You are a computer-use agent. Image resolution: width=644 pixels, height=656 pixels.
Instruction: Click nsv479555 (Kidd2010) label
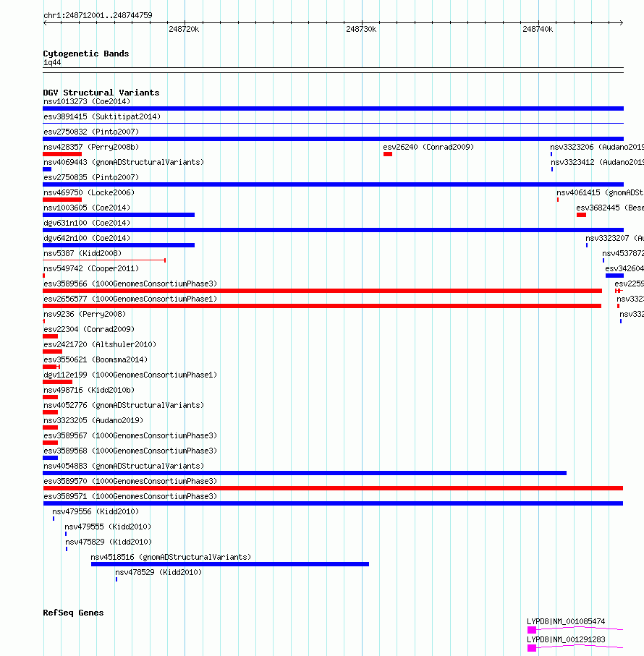click(108, 527)
